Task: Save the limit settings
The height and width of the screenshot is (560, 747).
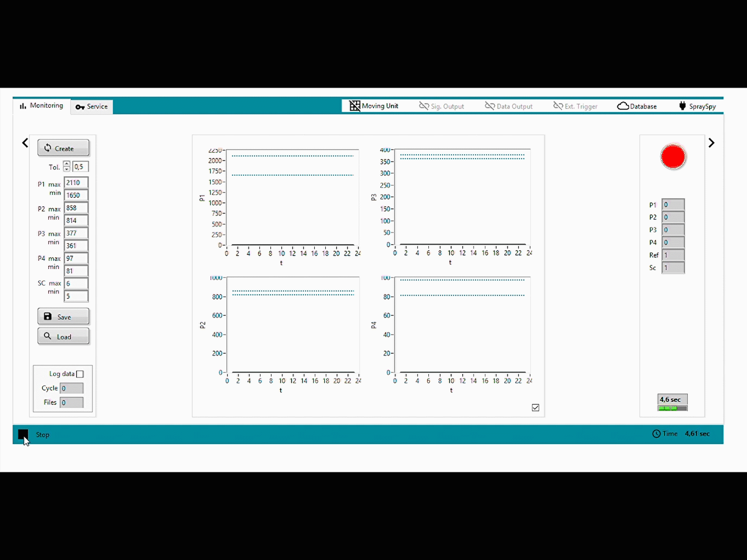Action: pyautogui.click(x=63, y=317)
